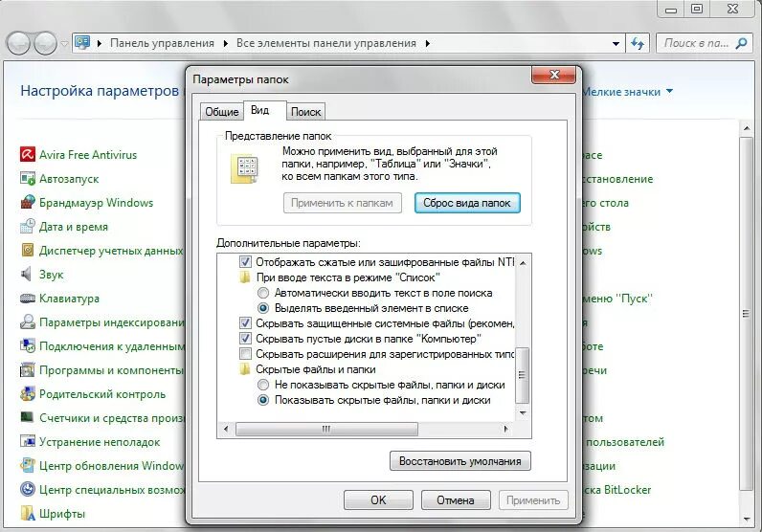Open address bar history dropdown arrow

tap(616, 44)
